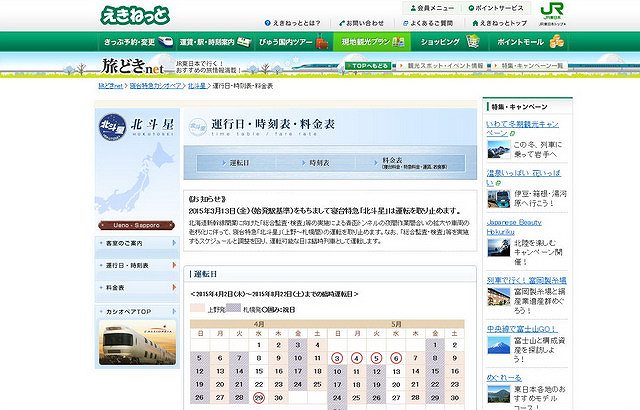The width and height of the screenshot is (640, 410).
Task: Jump to 時刻表 section arrow link
Action: 316,163
